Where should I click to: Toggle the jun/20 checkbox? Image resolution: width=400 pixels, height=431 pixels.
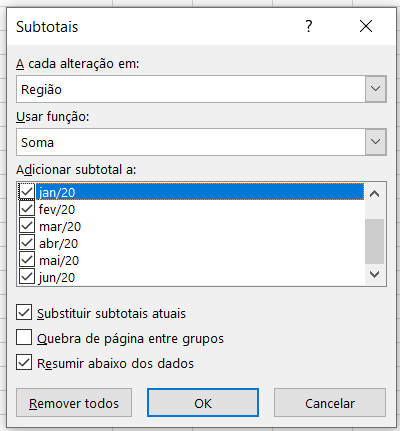(x=27, y=277)
